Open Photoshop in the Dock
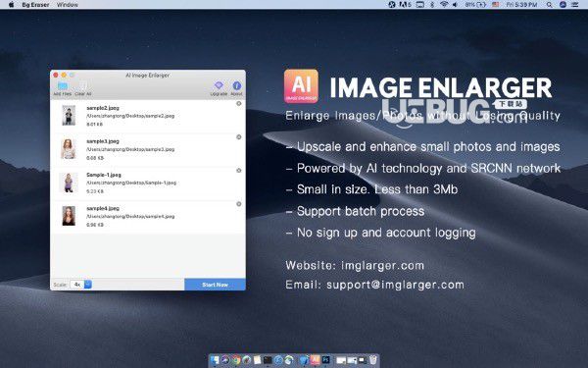This screenshot has width=588, height=368. click(x=325, y=360)
